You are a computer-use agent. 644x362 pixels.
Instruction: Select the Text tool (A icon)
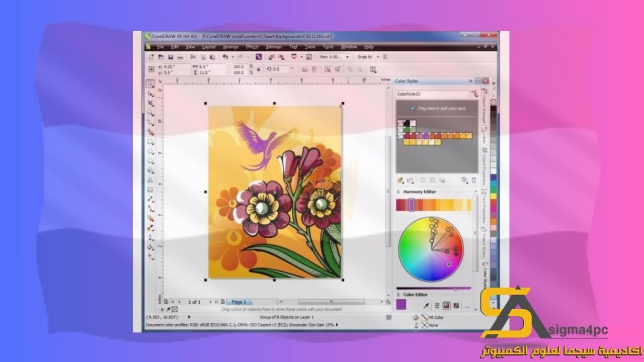(x=150, y=180)
